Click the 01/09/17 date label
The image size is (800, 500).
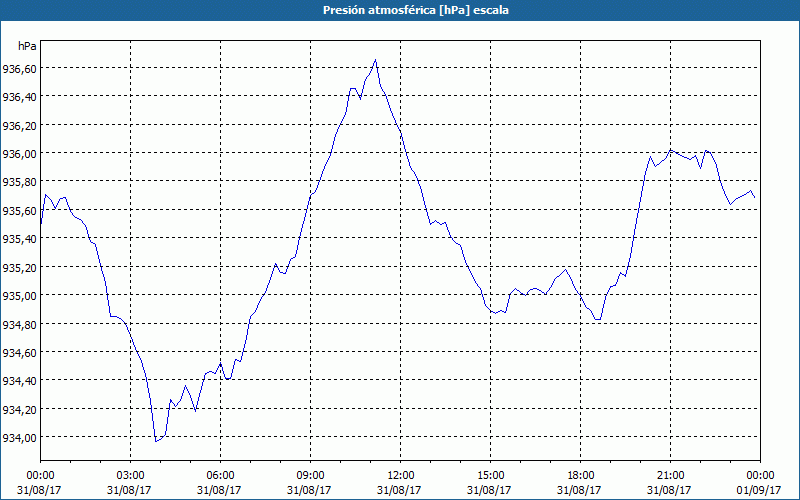[759, 490]
